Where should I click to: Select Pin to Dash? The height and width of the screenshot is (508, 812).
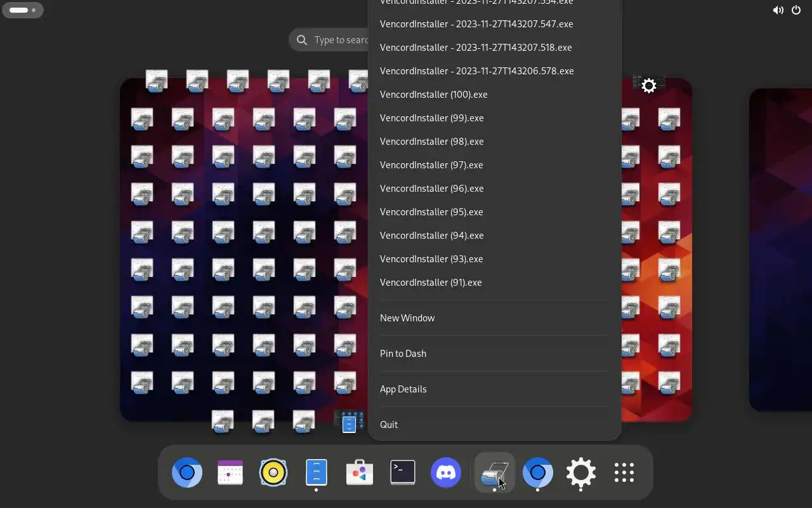pos(495,354)
